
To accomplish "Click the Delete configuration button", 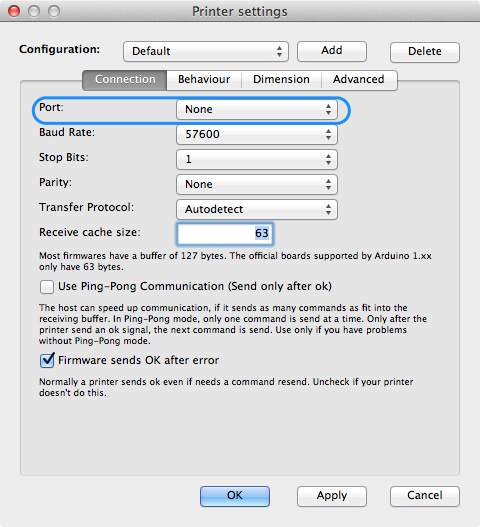I will [x=425, y=52].
